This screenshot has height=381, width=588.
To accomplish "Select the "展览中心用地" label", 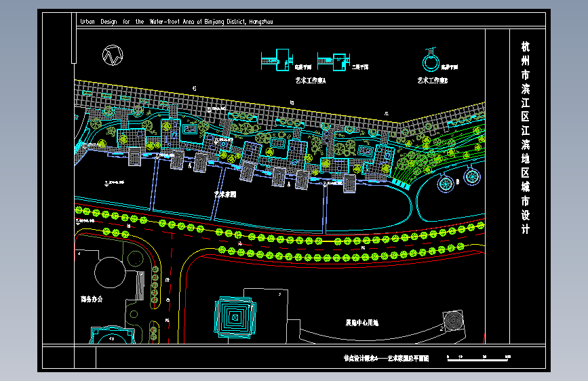I will point(362,323).
